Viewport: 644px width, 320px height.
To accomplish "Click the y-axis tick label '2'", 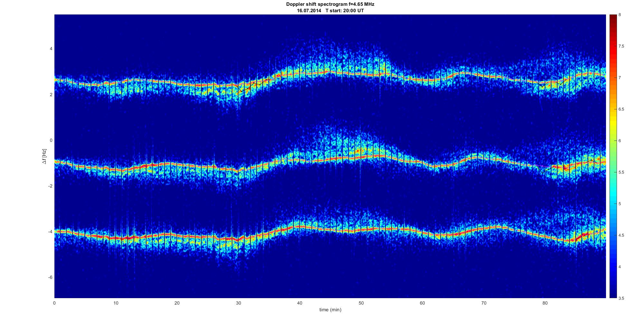I will pos(51,95).
